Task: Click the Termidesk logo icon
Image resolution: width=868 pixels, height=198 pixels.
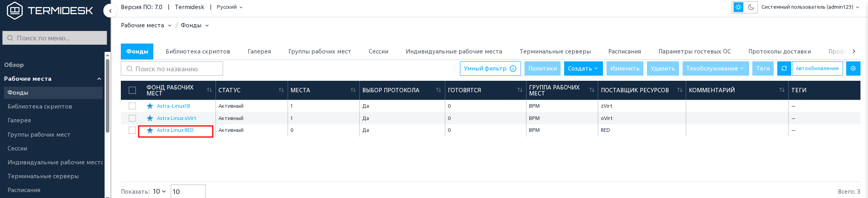Action: point(15,10)
